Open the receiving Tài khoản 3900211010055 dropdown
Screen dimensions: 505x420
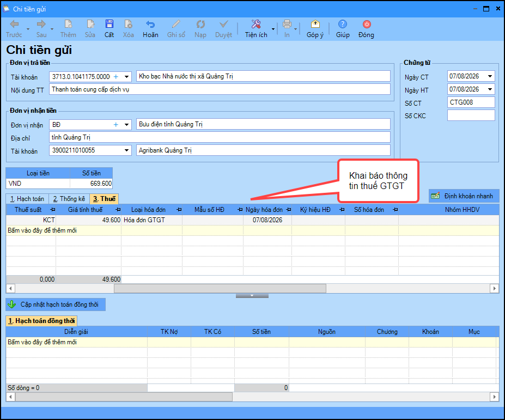(x=126, y=150)
